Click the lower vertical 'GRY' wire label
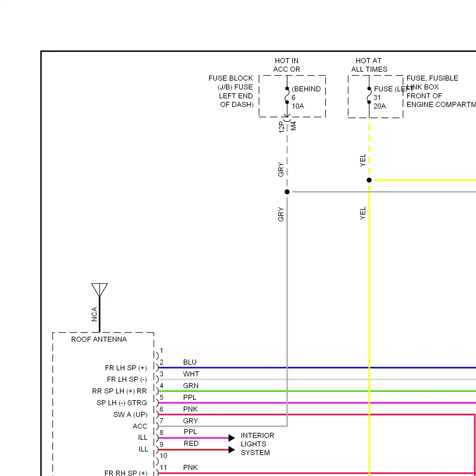The width and height of the screenshot is (476, 476). pos(281,214)
